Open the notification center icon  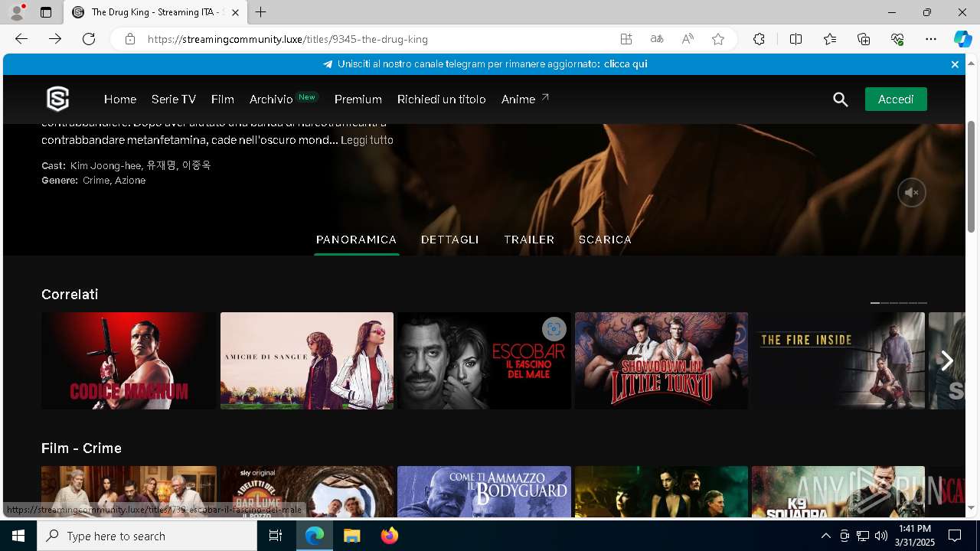(955, 536)
